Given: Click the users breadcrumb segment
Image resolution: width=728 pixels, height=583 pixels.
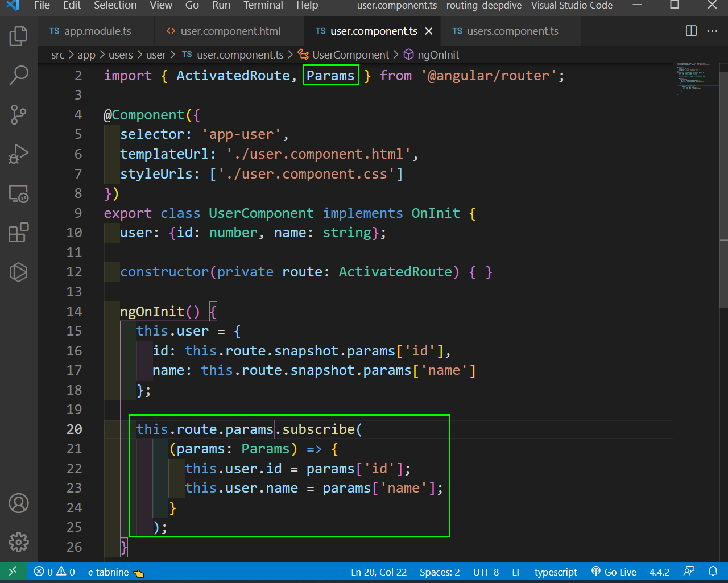Looking at the screenshot, I should pos(121,55).
